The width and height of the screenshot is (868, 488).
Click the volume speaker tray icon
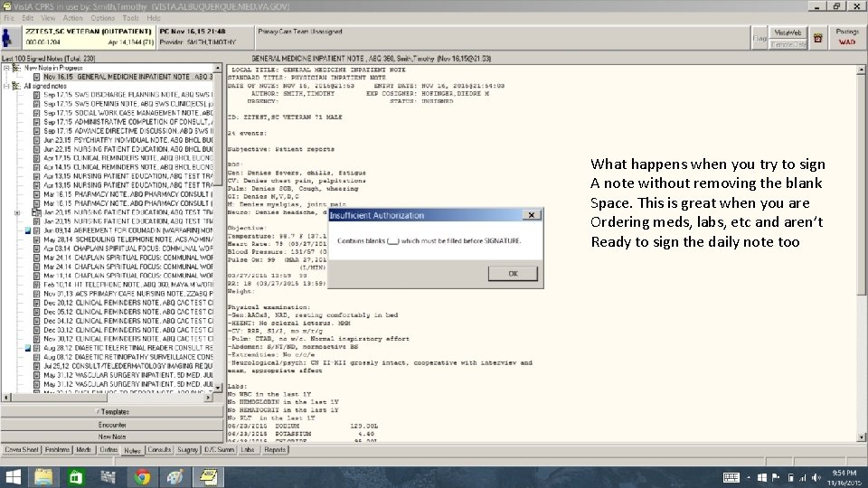[x=816, y=477]
